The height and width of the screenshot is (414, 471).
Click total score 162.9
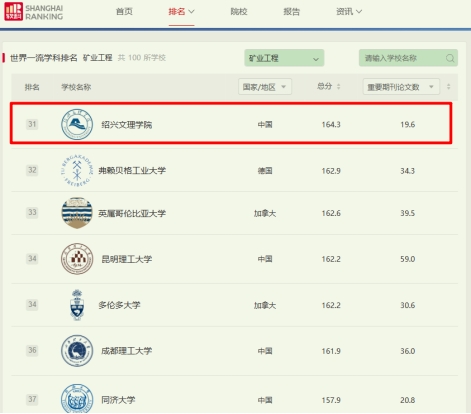(x=331, y=171)
